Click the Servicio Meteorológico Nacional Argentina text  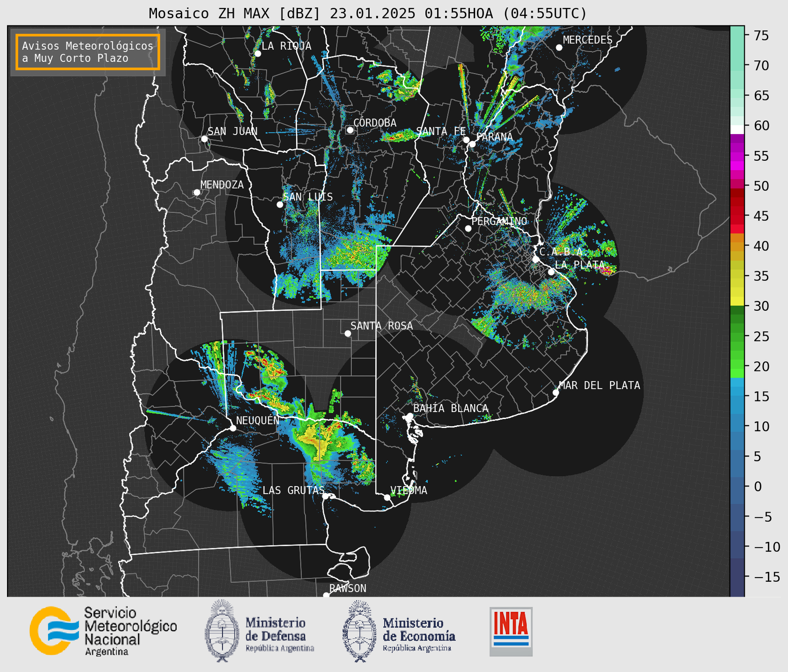click(x=131, y=631)
